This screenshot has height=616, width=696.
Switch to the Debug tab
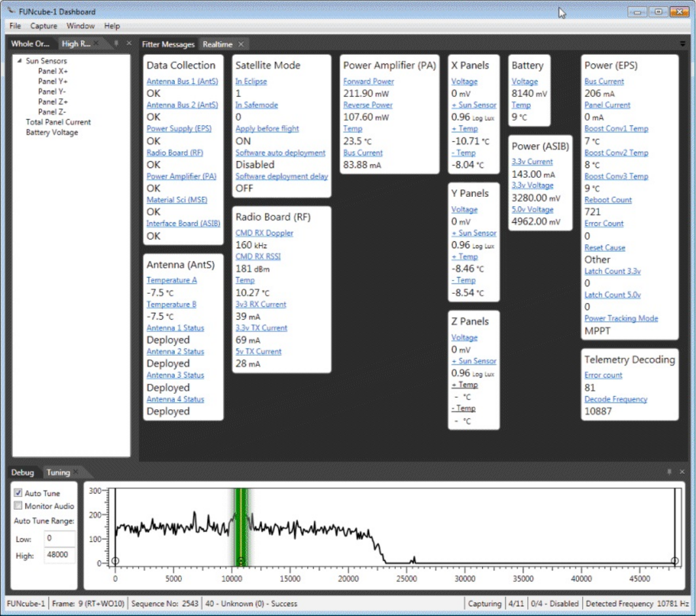[23, 472]
